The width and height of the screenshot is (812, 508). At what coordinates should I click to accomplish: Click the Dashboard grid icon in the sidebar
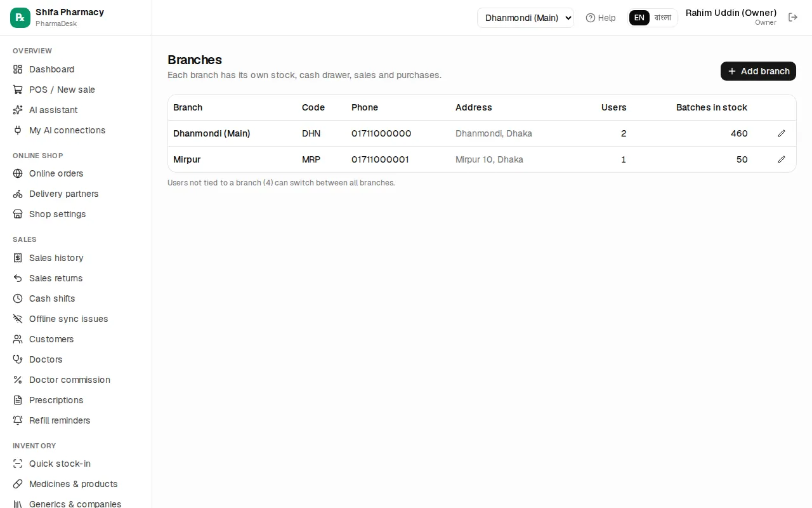coord(18,69)
